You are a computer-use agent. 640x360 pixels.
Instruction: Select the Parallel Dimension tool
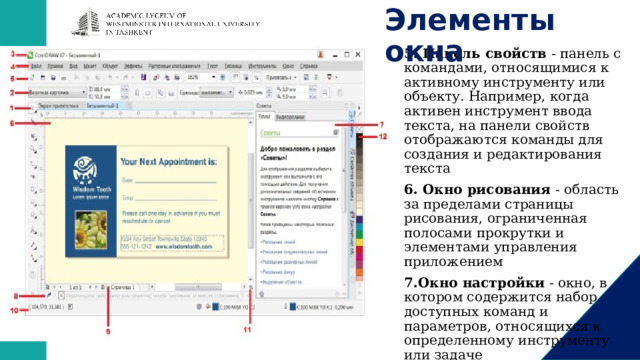[33, 245]
